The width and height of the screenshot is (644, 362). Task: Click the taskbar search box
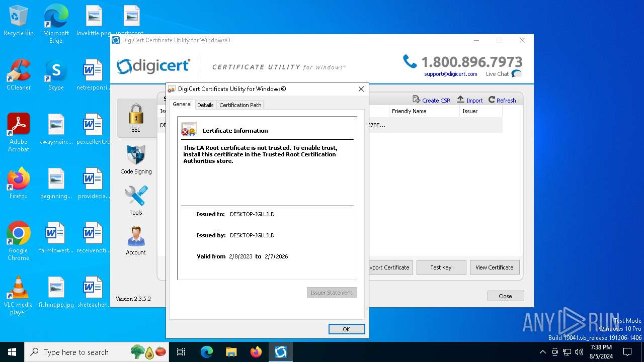(97, 352)
